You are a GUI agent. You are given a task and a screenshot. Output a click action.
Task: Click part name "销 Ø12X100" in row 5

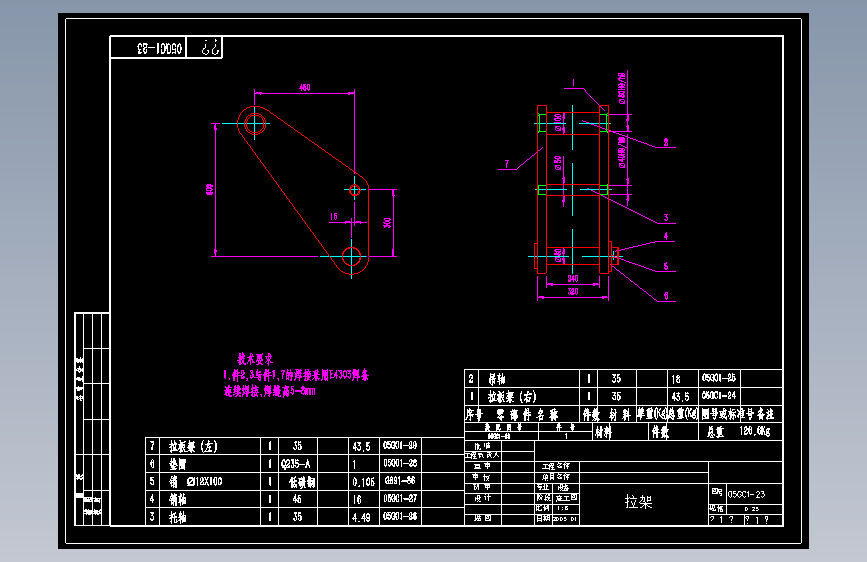coord(195,481)
